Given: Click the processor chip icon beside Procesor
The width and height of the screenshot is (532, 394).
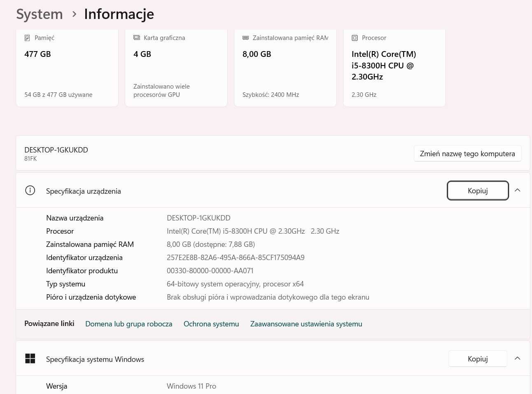Looking at the screenshot, I should click(x=355, y=38).
